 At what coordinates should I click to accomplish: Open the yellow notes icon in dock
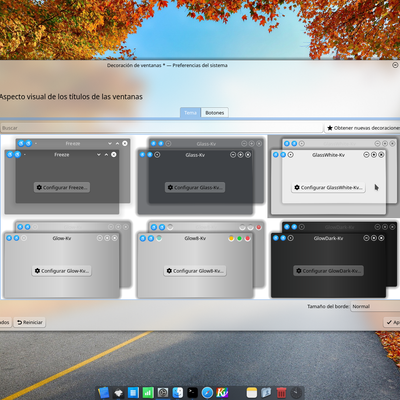(x=252, y=393)
